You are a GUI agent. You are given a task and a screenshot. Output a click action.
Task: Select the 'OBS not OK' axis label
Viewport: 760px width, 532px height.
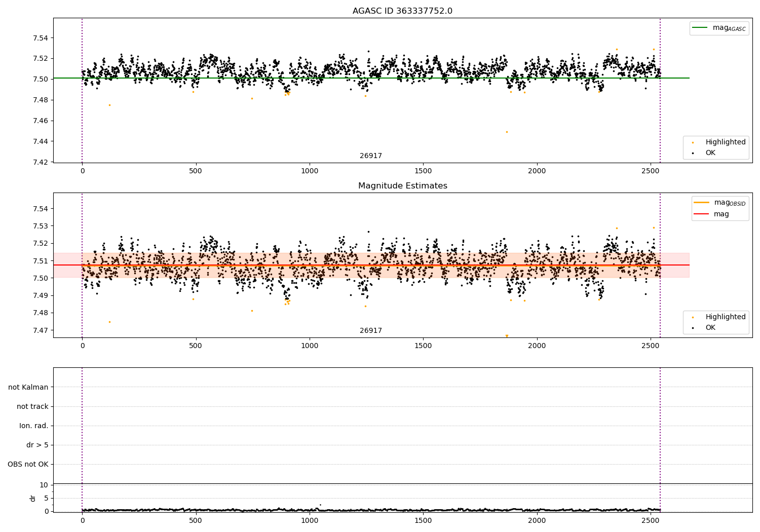coord(28,464)
